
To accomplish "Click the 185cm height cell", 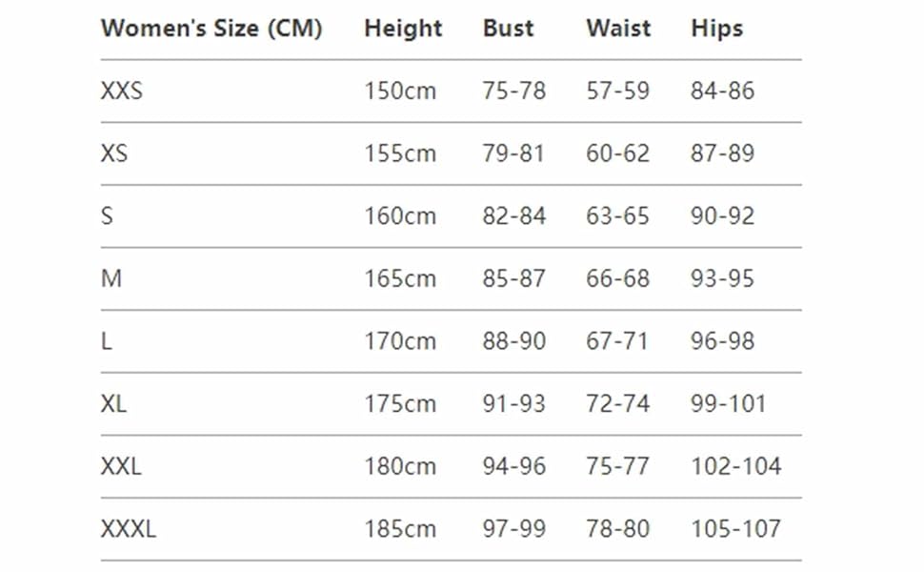I will point(400,529).
